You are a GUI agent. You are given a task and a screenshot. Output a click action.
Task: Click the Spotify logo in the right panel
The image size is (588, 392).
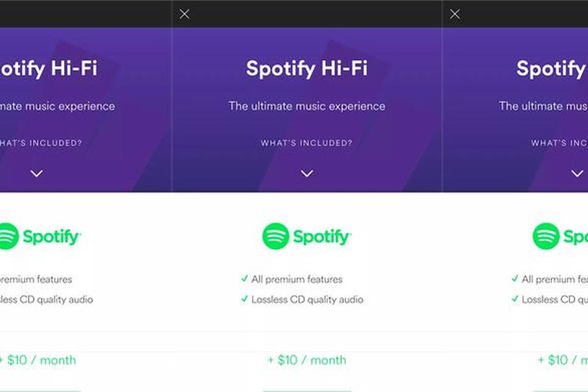pyautogui.click(x=559, y=236)
